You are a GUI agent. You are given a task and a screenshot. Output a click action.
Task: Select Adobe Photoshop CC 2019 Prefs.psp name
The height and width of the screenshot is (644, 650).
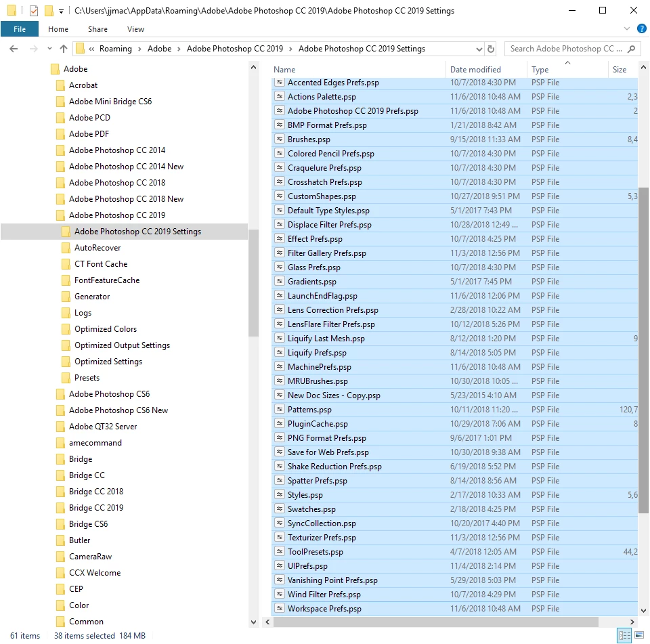353,111
